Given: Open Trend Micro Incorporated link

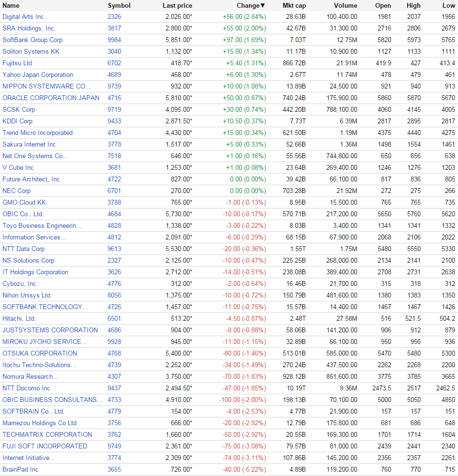Looking at the screenshot, I should pos(37,133).
